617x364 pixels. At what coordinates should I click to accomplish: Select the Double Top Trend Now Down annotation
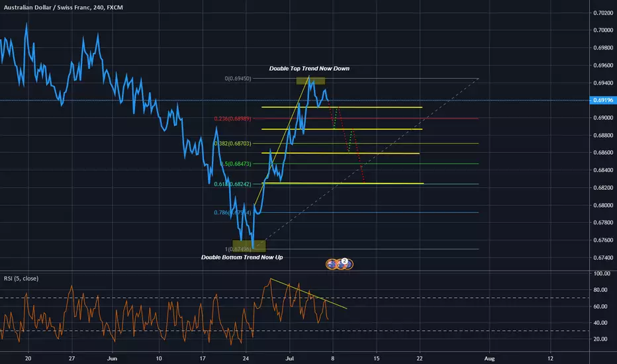pos(309,68)
